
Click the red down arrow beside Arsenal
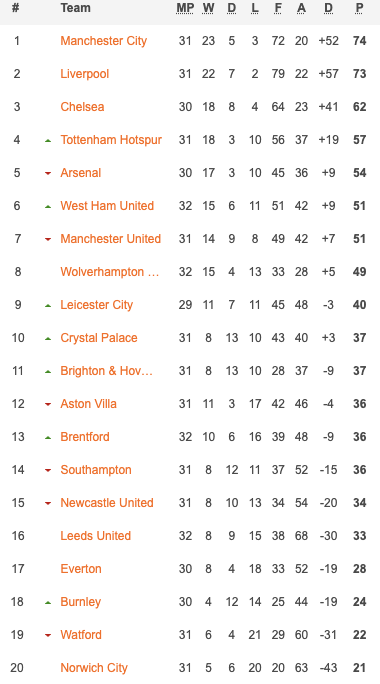click(48, 173)
